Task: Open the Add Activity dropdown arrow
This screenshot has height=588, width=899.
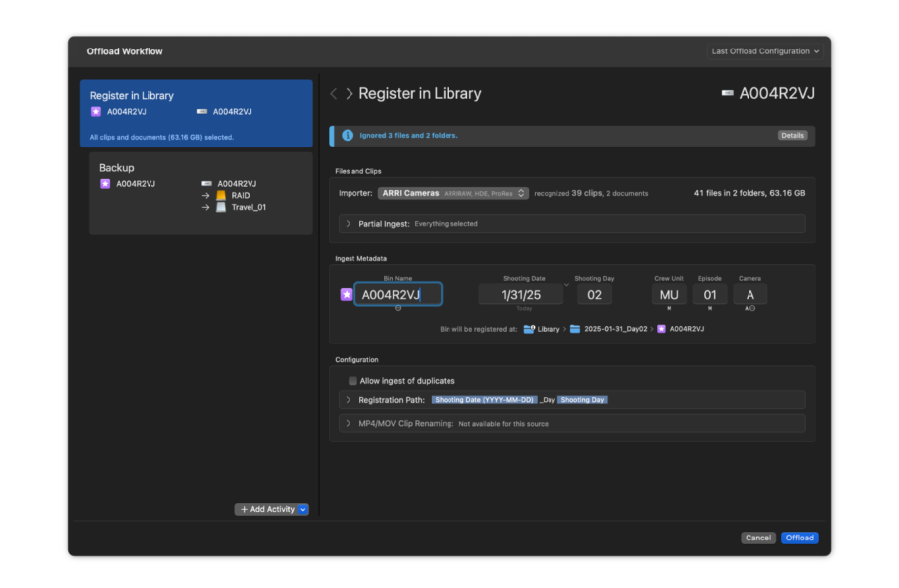Action: [x=303, y=509]
